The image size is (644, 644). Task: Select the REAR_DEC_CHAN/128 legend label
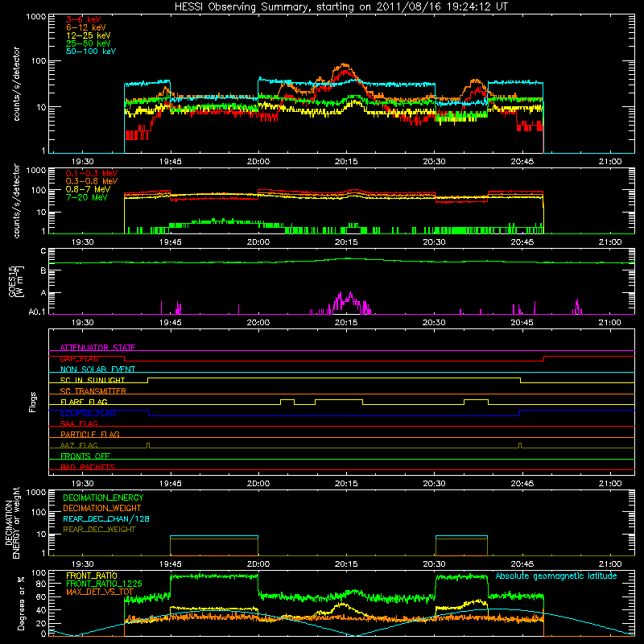[106, 518]
